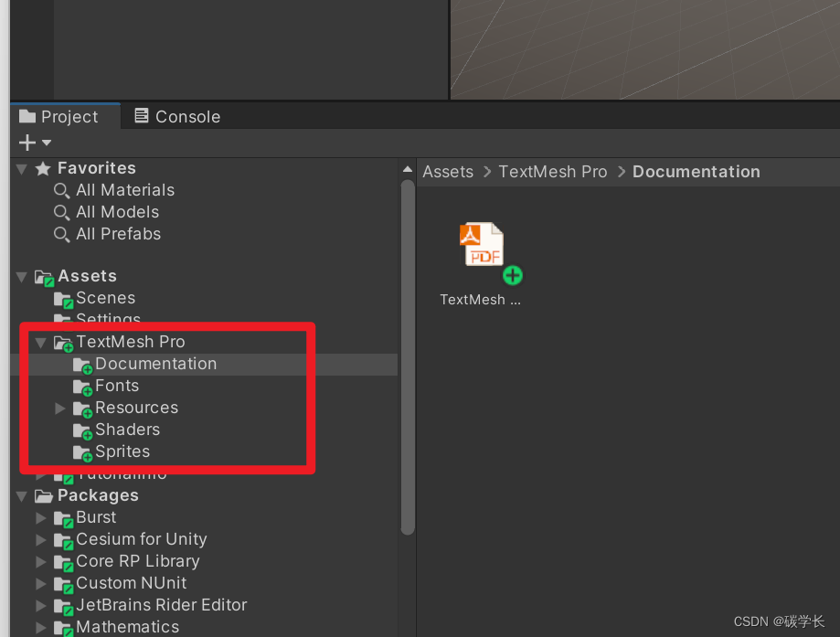Viewport: 840px width, 637px height.
Task: Select the Fonts folder
Action: click(x=117, y=385)
